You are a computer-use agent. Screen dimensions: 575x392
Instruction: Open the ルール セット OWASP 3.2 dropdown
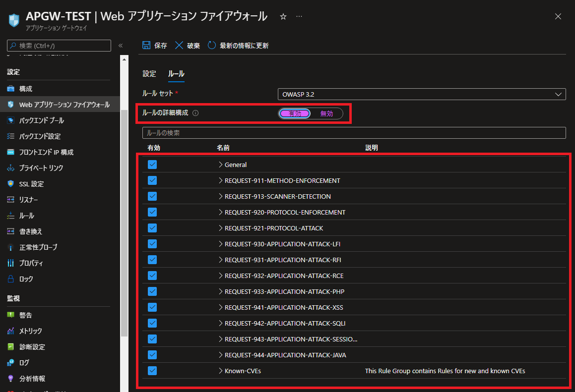422,94
